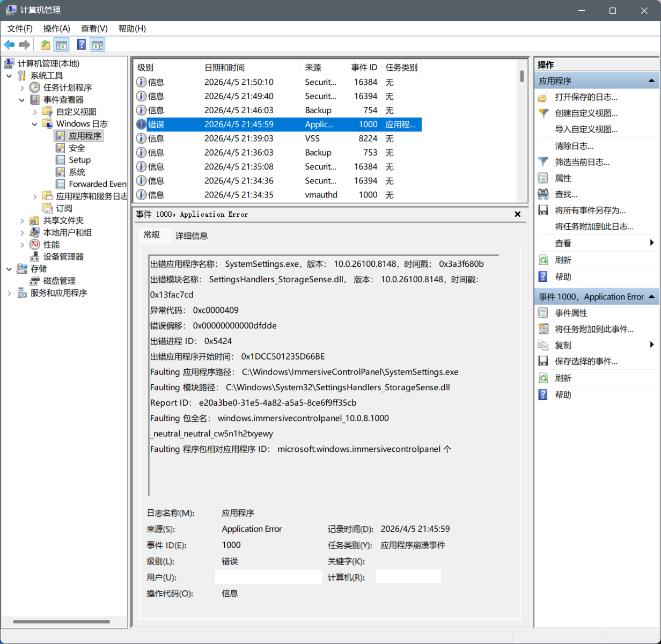The image size is (661, 644).
Task: Collapse the 存储 tree node
Action: tap(10, 269)
